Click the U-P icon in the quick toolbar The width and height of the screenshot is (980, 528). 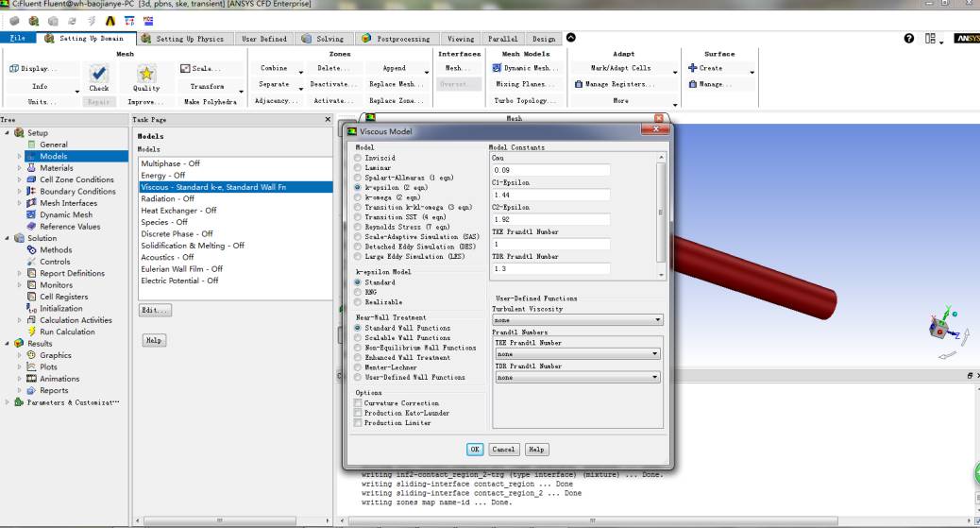(129, 21)
